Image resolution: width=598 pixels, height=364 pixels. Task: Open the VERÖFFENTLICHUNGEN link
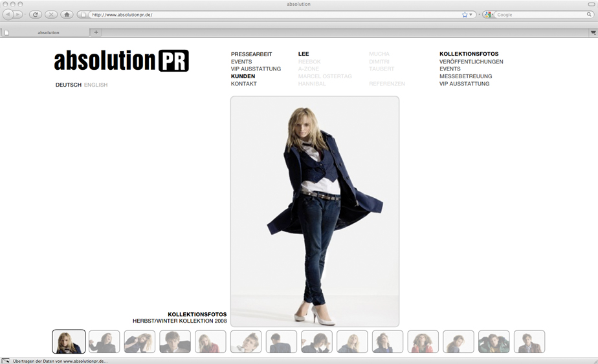[x=471, y=62]
